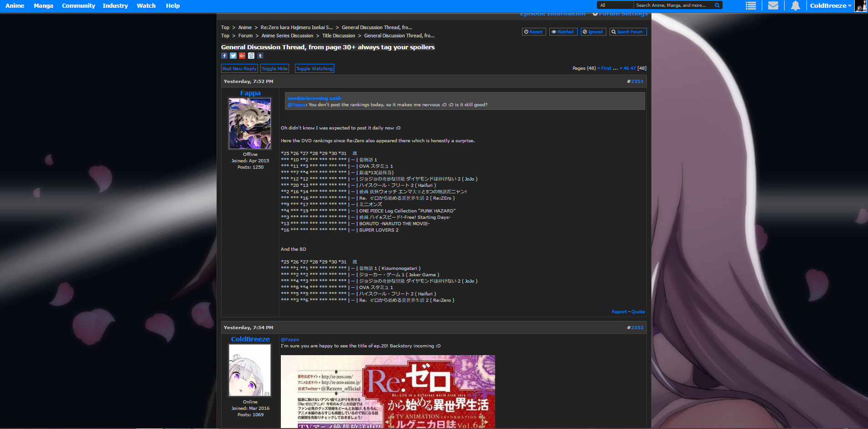The height and width of the screenshot is (429, 868).
Task: Click the search magnifier icon in header
Action: coord(717,5)
